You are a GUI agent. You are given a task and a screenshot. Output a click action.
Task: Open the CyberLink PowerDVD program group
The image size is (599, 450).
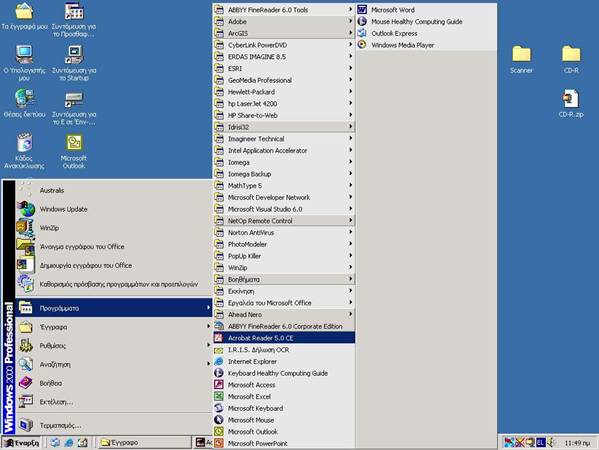(x=284, y=45)
